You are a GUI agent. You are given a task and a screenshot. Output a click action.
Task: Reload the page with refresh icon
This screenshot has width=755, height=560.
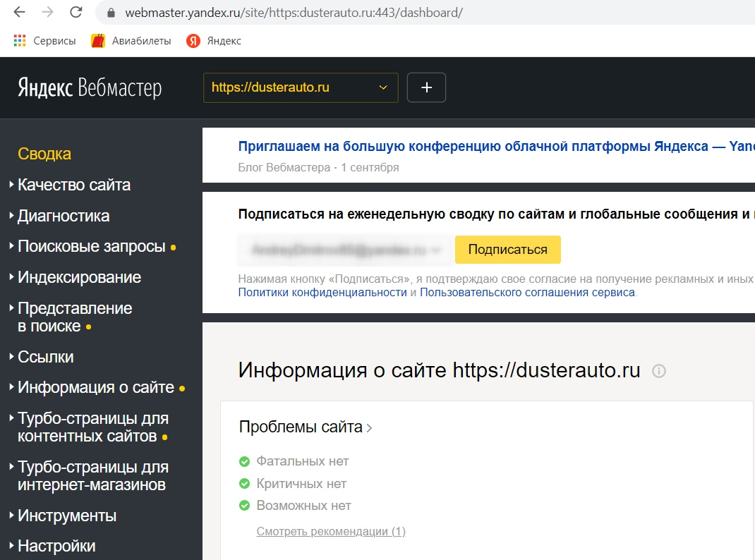pyautogui.click(x=76, y=13)
